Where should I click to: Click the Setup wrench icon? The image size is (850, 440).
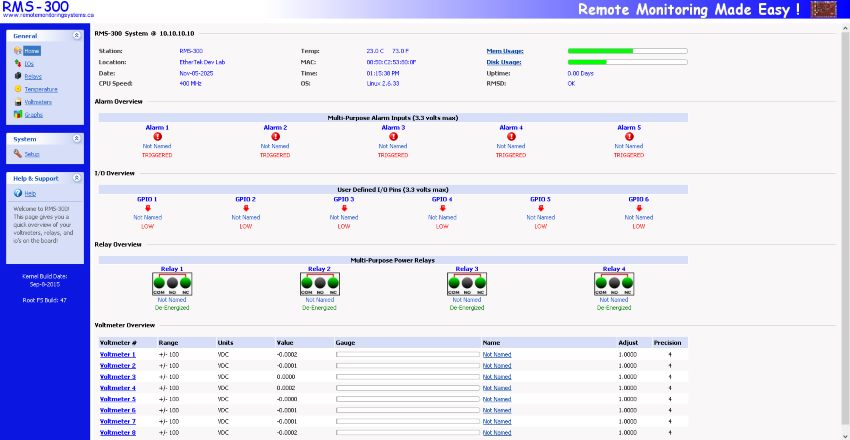pyautogui.click(x=18, y=154)
